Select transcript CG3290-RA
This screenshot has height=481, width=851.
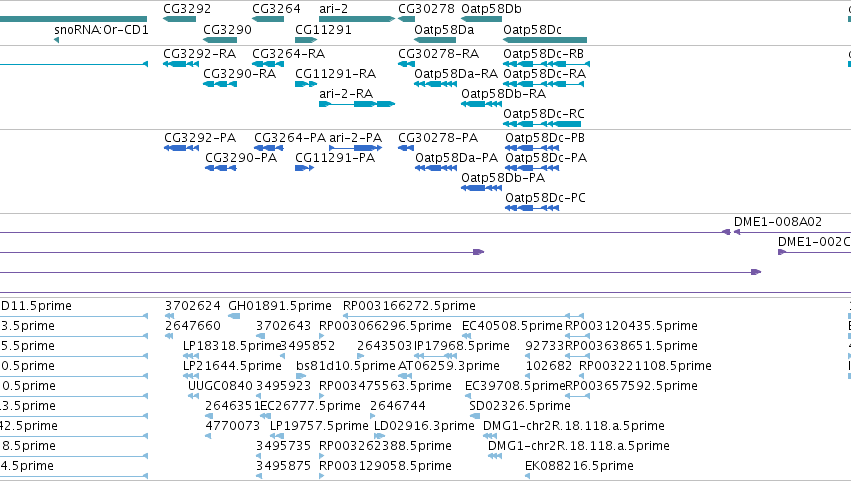220,84
